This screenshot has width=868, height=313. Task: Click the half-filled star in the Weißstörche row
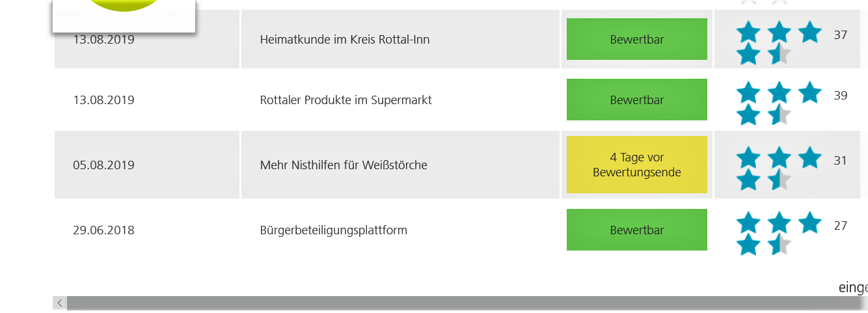point(780,180)
